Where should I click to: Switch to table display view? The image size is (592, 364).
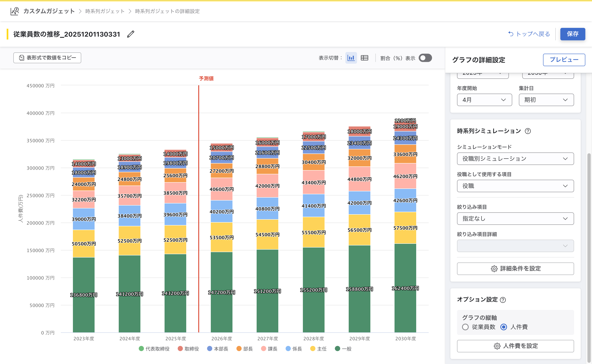[364, 58]
